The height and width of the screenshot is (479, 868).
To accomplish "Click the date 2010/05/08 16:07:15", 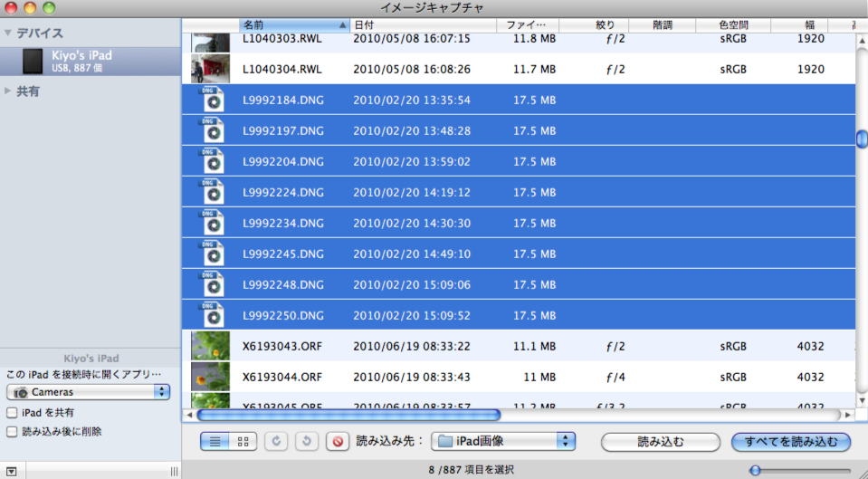I will tap(412, 39).
